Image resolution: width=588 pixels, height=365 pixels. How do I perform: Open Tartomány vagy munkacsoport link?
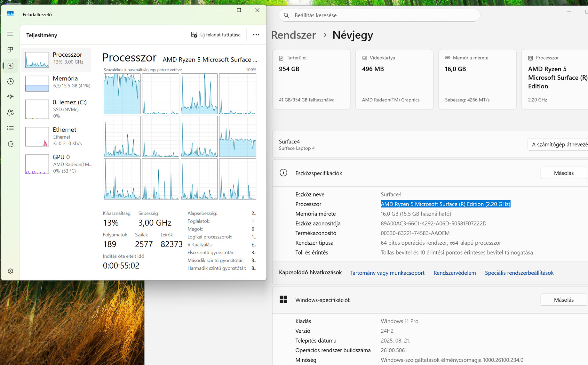[x=387, y=273]
